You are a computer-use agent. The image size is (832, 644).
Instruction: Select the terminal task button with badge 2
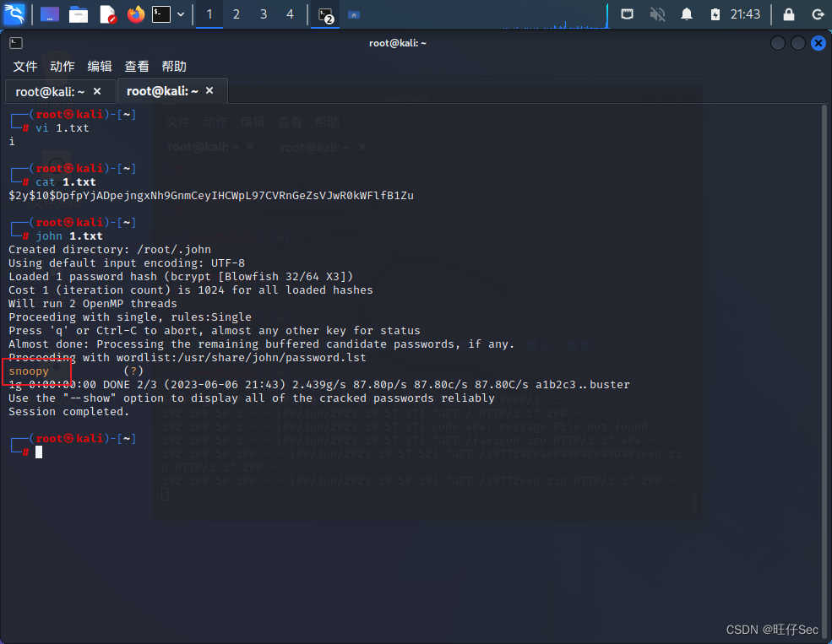(x=325, y=15)
